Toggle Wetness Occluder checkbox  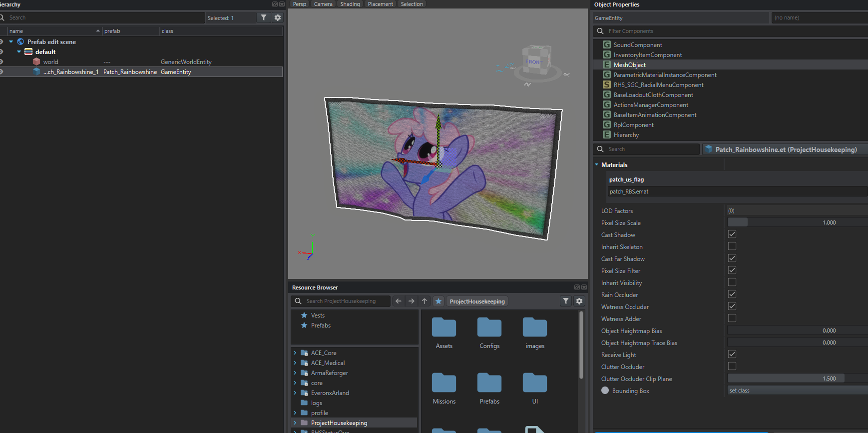[732, 306]
